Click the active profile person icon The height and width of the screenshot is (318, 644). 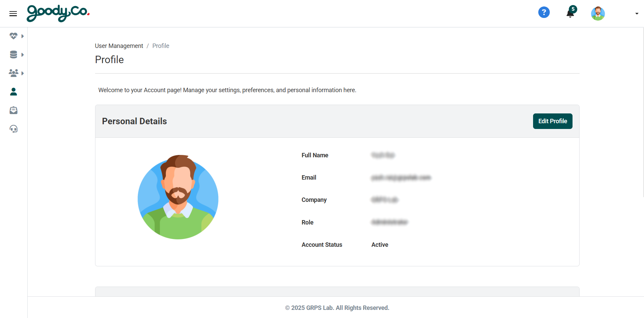pos(13,91)
